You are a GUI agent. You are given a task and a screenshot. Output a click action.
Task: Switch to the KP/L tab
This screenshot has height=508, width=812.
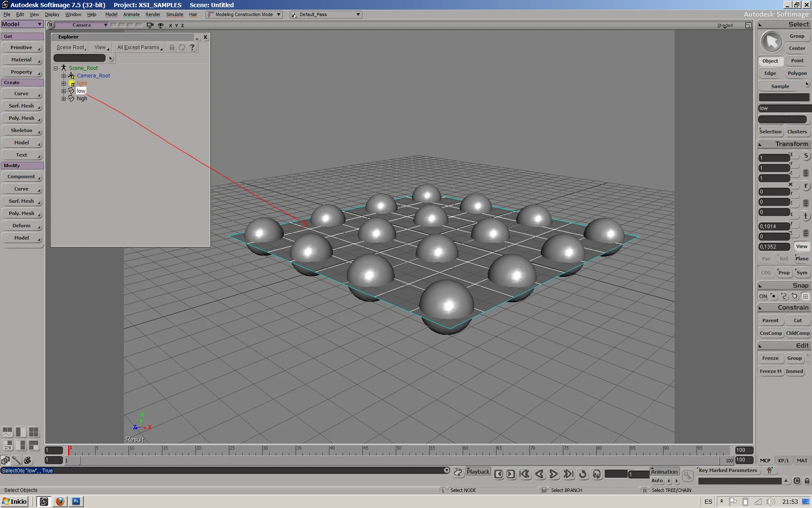click(x=783, y=461)
